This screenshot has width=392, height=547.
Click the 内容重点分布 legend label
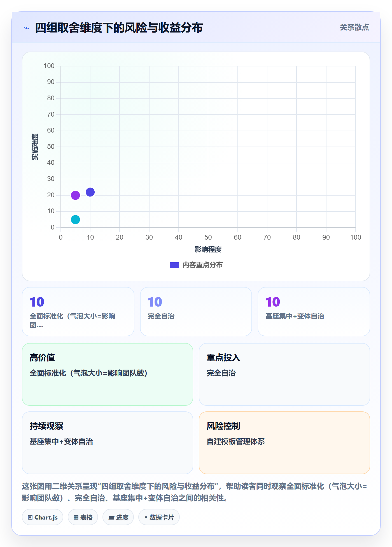tap(202, 265)
